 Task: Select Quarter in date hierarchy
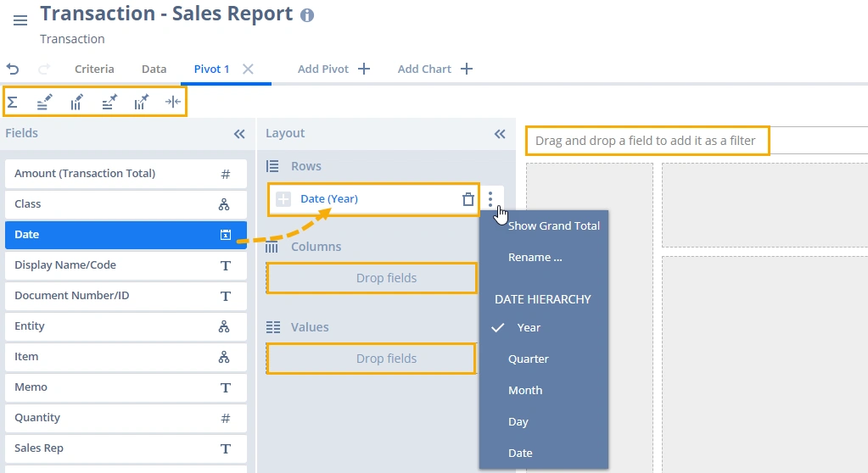pyautogui.click(x=528, y=359)
